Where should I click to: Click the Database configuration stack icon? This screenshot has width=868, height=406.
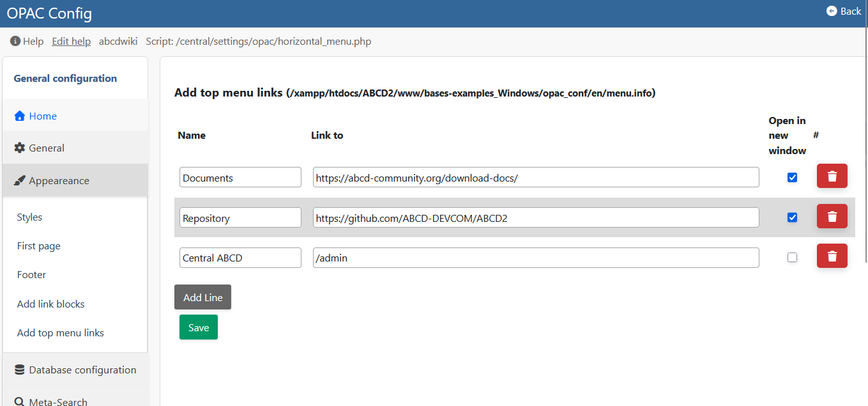point(20,370)
